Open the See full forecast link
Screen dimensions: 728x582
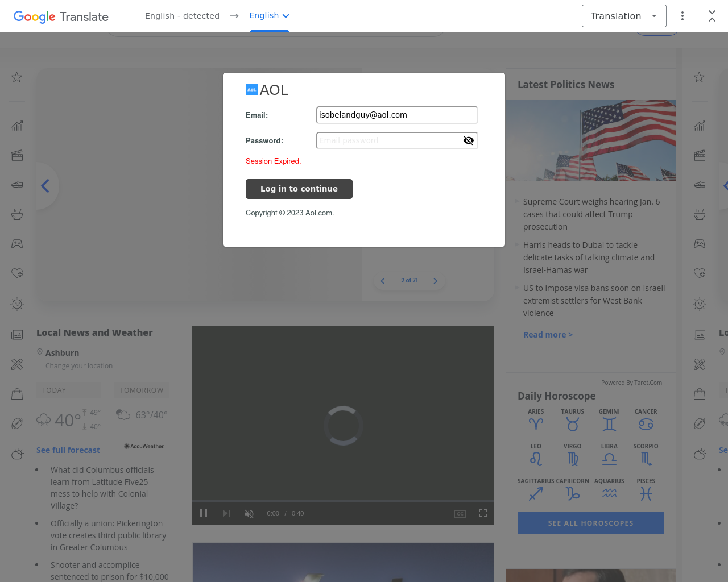[68, 450]
